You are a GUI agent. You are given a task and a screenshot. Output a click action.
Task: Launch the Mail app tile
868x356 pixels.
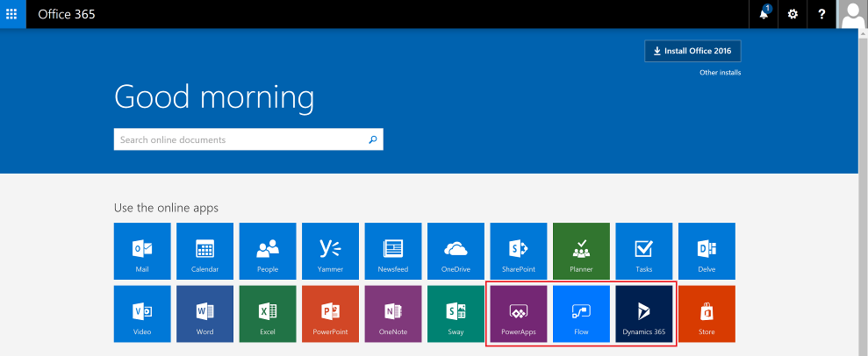click(x=142, y=251)
